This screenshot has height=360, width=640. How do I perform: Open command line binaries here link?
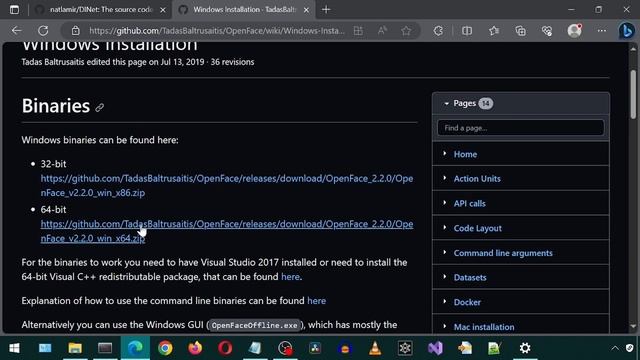coord(316,301)
